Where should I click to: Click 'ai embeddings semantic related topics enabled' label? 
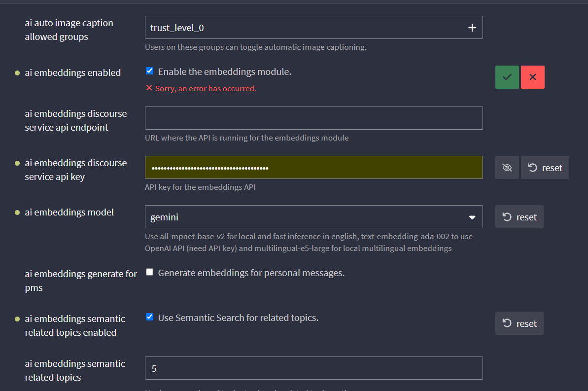75,326
